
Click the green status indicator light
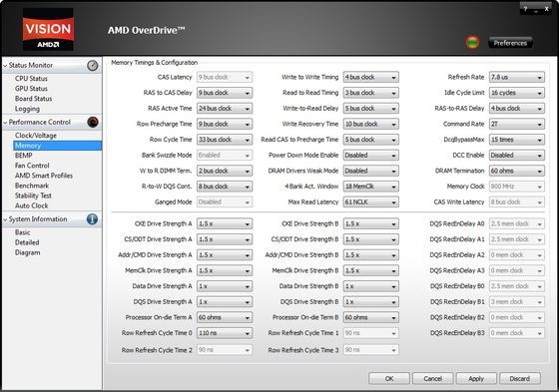[472, 43]
